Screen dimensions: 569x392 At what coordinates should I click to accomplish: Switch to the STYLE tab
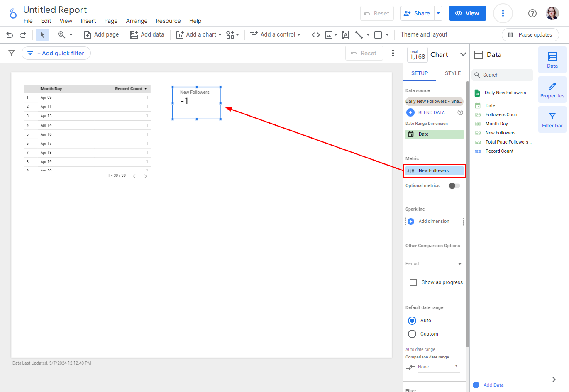tap(452, 73)
